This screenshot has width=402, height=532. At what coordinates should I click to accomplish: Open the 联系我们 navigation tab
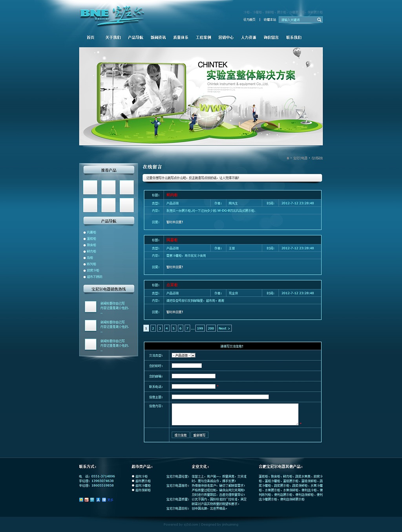click(x=294, y=38)
